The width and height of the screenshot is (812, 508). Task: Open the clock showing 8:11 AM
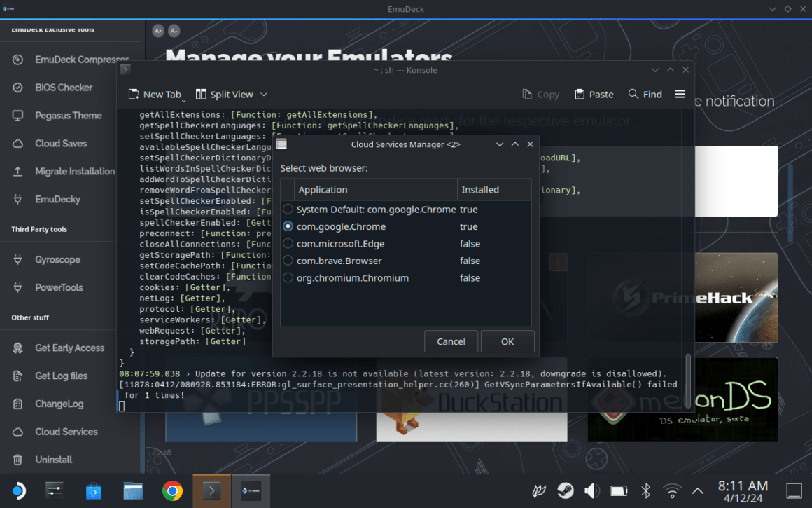tap(743, 491)
